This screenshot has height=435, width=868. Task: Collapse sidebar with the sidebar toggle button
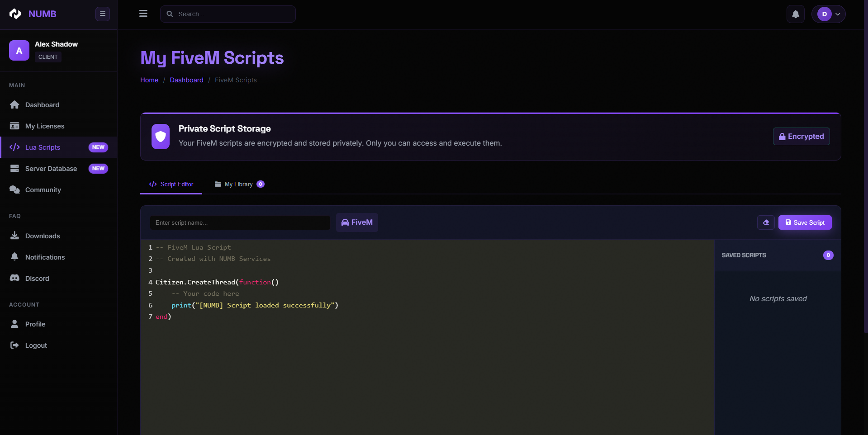[x=103, y=14]
